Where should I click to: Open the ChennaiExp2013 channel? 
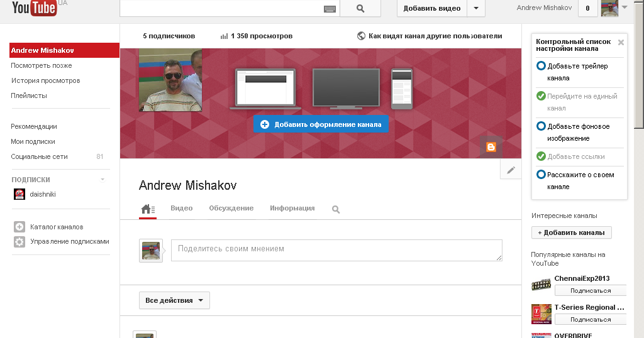point(582,278)
